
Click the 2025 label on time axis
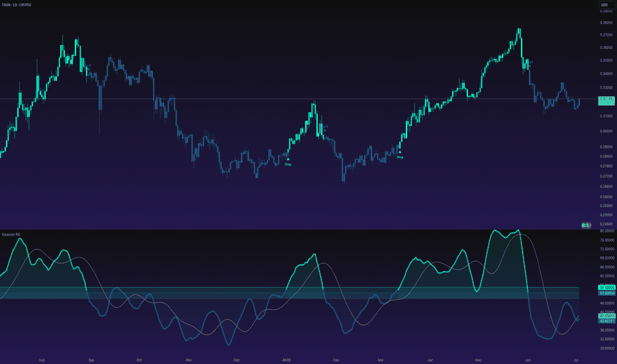[287, 360]
